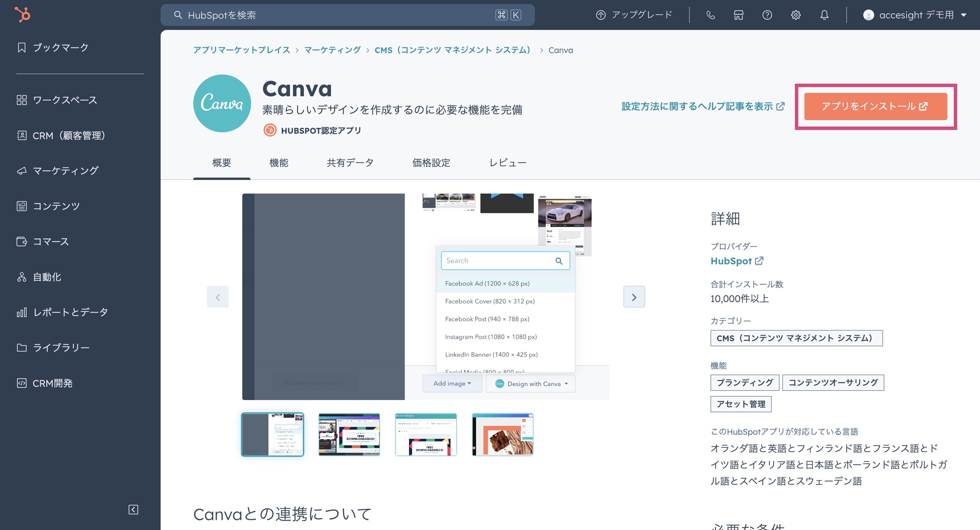
Task: Click the アプリをインストール button
Action: (876, 106)
